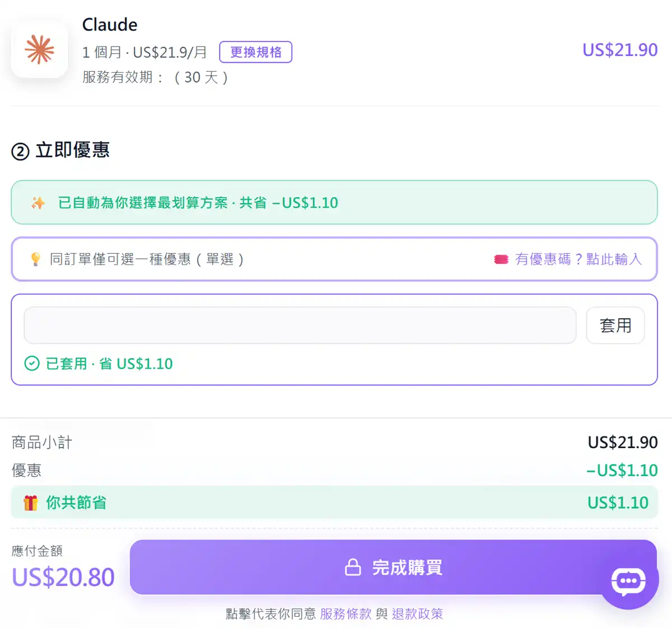Open the chat support bubble
This screenshot has width=672, height=628.
pos(629,581)
